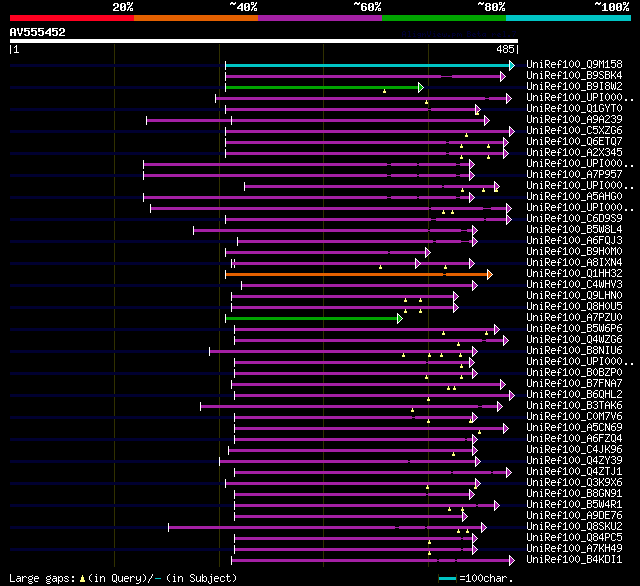Select the UniRef100_B4KDI1 label

coord(574,560)
